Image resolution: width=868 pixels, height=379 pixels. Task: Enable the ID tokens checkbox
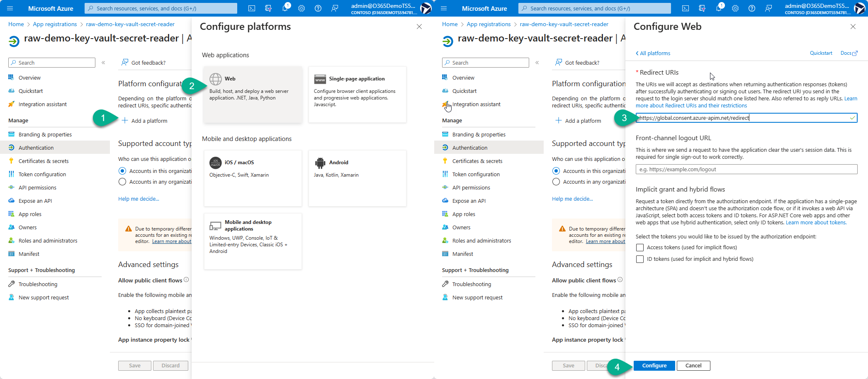[x=640, y=259]
